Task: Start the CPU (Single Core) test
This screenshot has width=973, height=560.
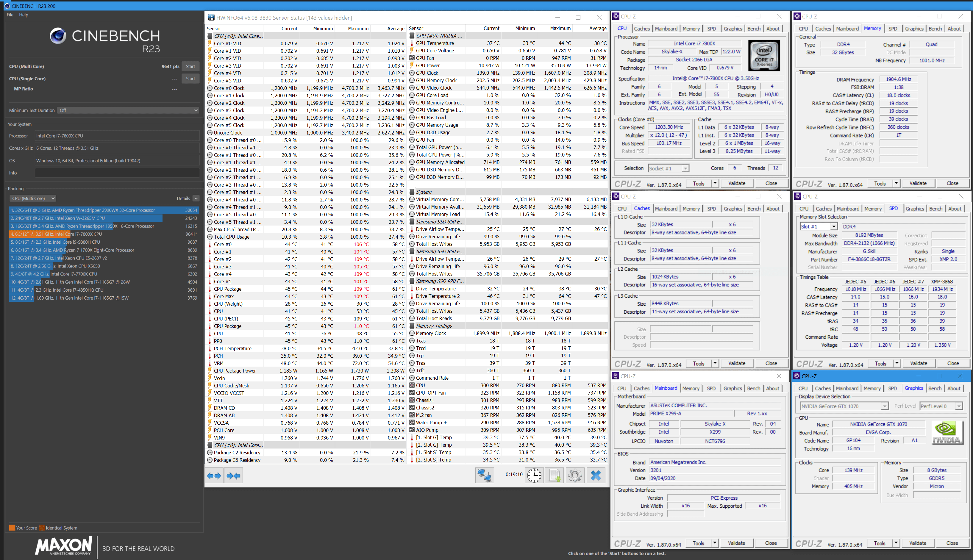Action: pyautogui.click(x=190, y=79)
